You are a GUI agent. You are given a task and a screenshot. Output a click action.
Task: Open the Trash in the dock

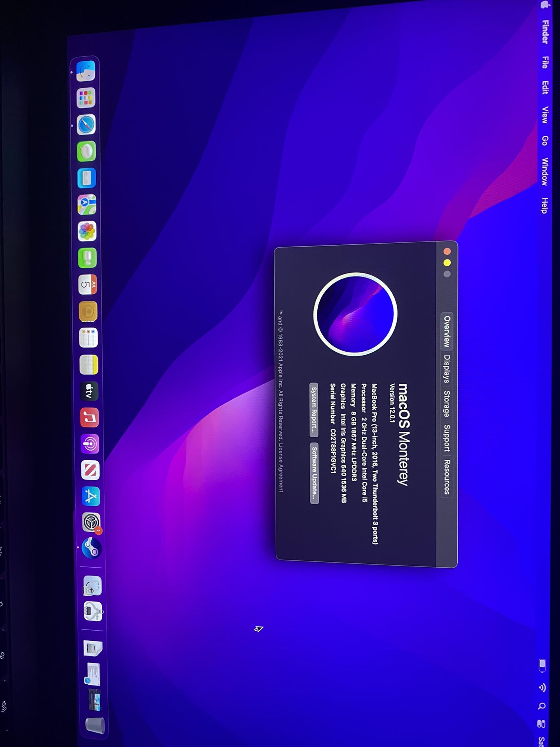(95, 726)
